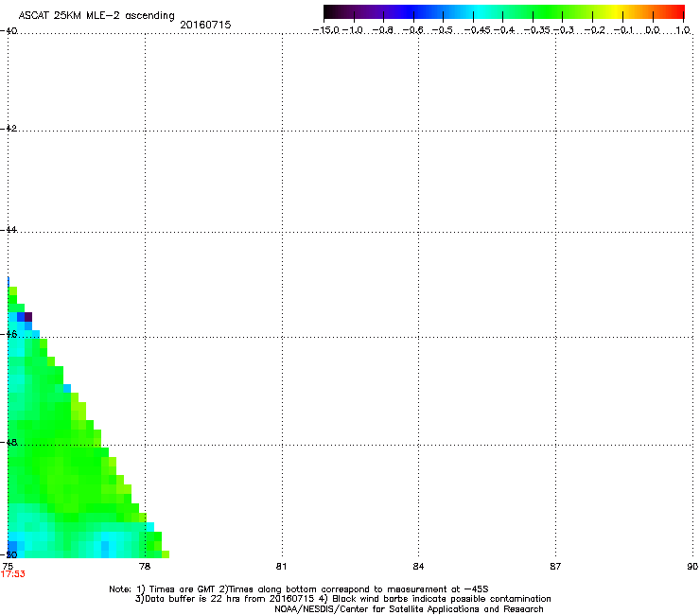The image size is (700, 615).
Task: Click longitude axis label 81
Action: (281, 567)
